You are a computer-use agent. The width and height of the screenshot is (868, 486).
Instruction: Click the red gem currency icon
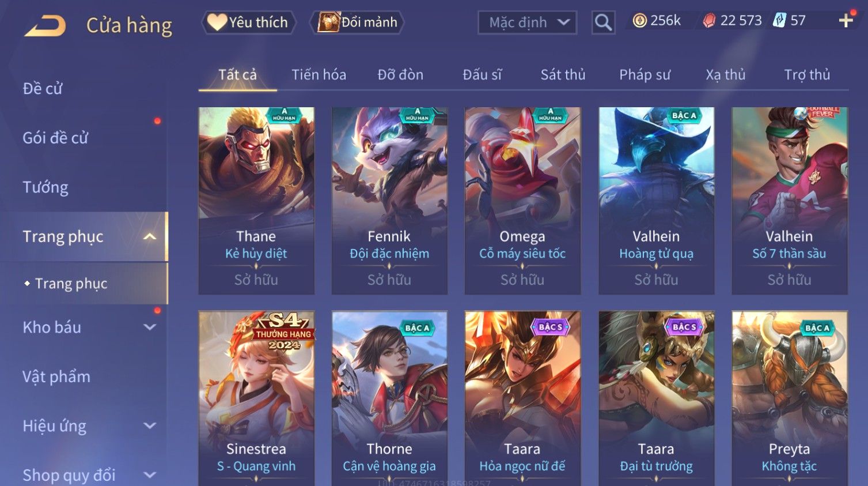pos(709,21)
